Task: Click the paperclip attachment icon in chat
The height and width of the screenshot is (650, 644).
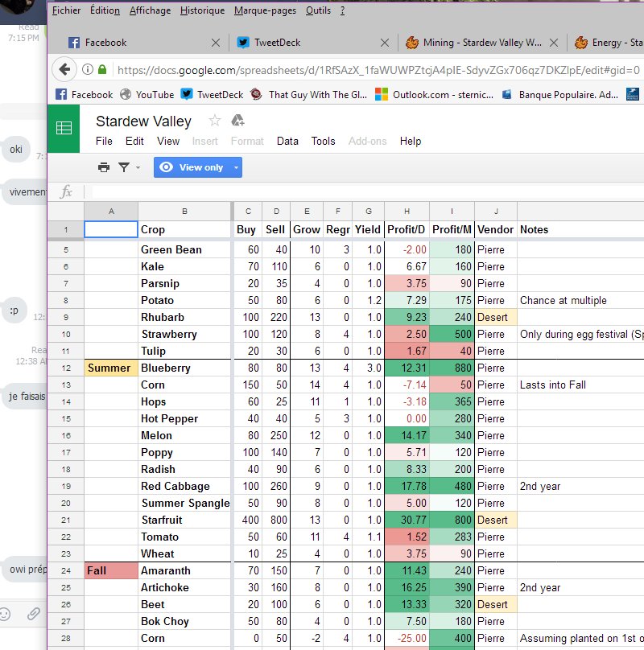Action: [34, 614]
